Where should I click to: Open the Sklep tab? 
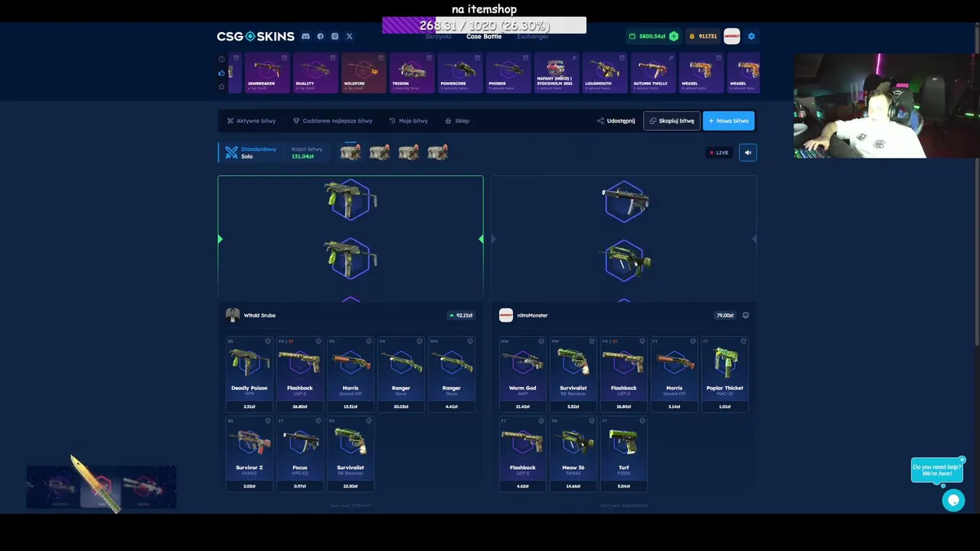[x=457, y=121]
